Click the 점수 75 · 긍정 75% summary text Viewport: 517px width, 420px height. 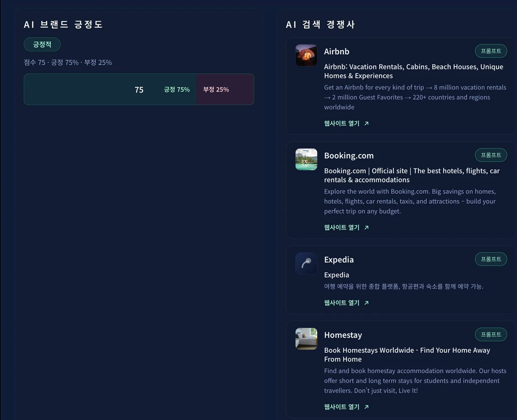point(68,62)
